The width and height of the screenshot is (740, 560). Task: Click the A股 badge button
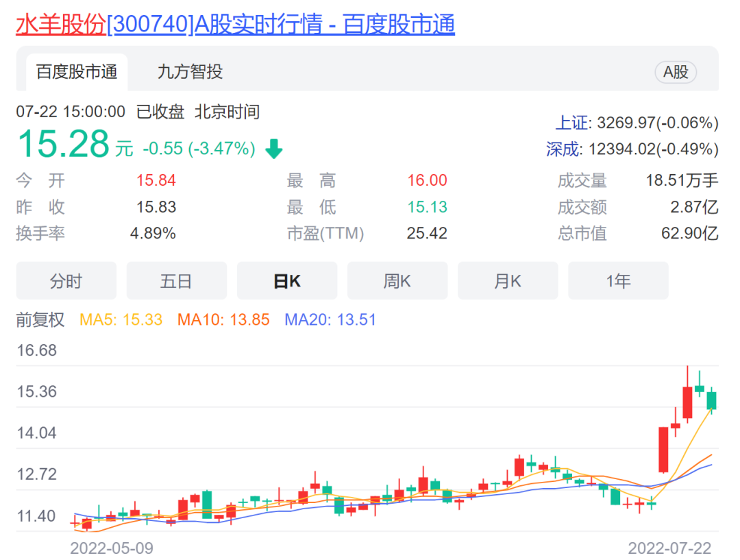676,72
